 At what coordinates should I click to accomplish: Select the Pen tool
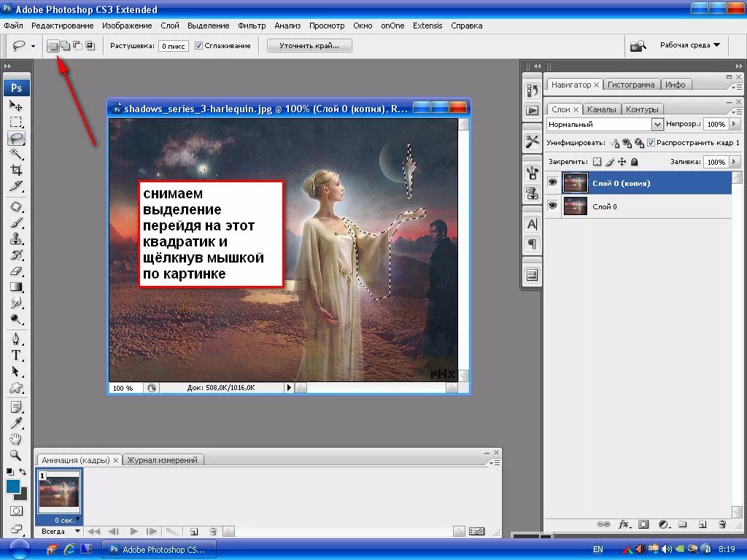[16, 339]
